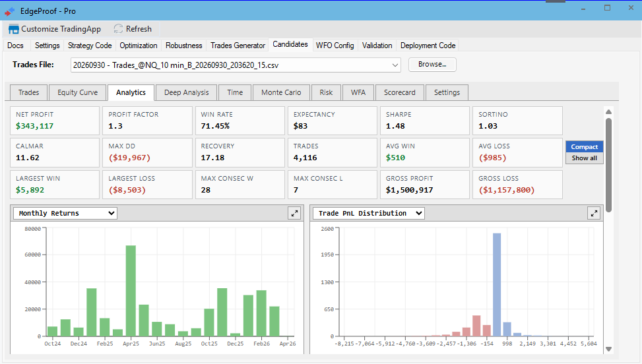Viewport: 642px width, 364px height.
Task: Open the Trades Generator tab
Action: (x=238, y=45)
